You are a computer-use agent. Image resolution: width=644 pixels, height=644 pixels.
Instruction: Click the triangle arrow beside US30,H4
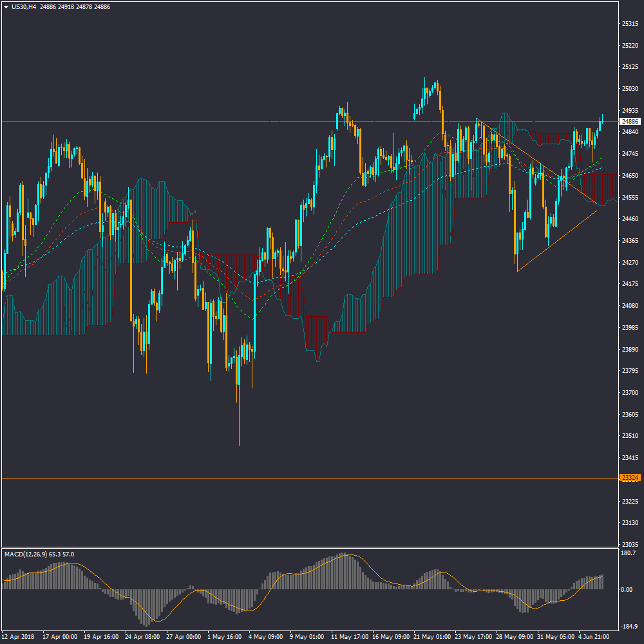[6, 7]
